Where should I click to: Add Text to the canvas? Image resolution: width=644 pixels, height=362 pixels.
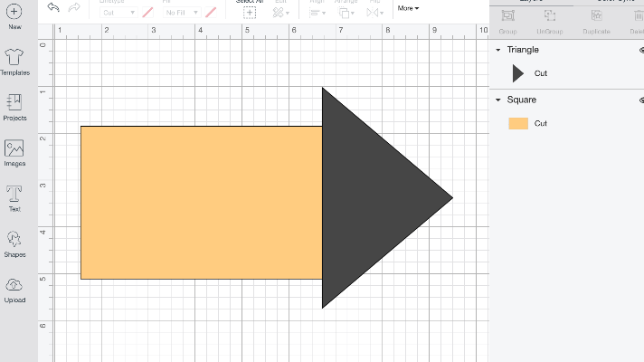pyautogui.click(x=14, y=198)
